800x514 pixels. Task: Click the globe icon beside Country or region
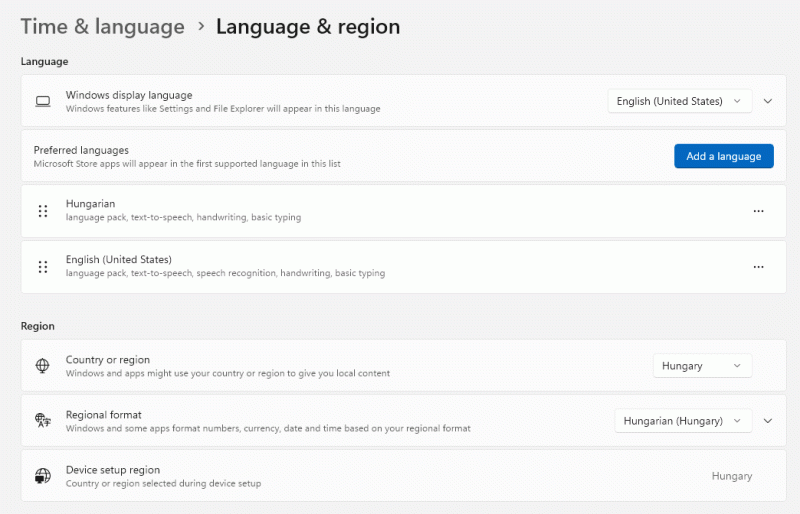pyautogui.click(x=43, y=366)
